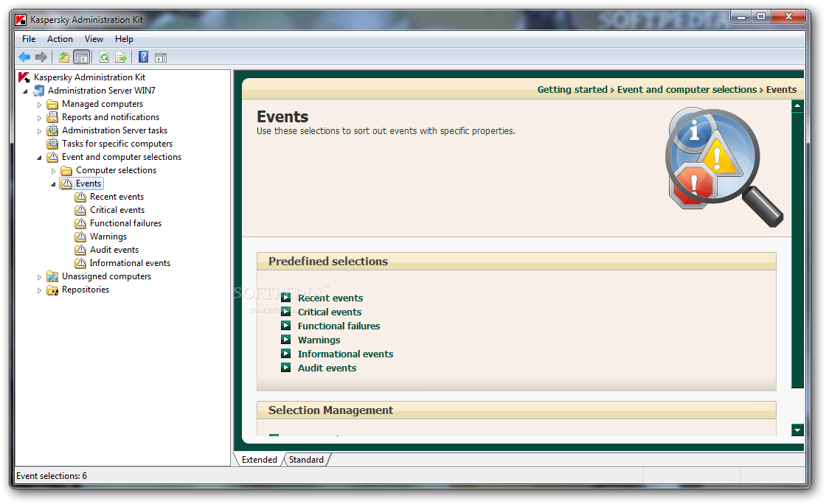
Task: Click green arrow icon beside Functional failures
Action: pos(285,326)
